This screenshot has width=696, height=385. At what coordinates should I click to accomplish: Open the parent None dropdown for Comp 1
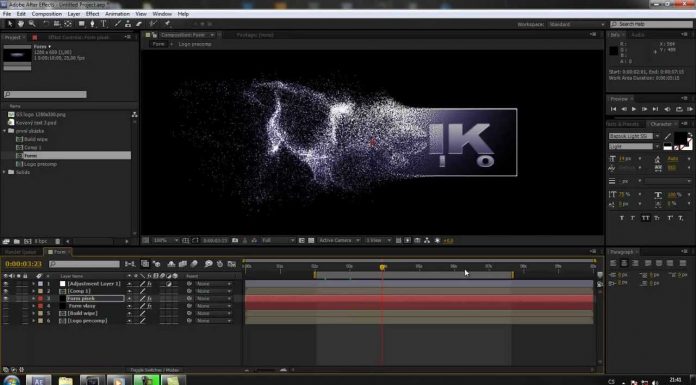[x=214, y=291]
